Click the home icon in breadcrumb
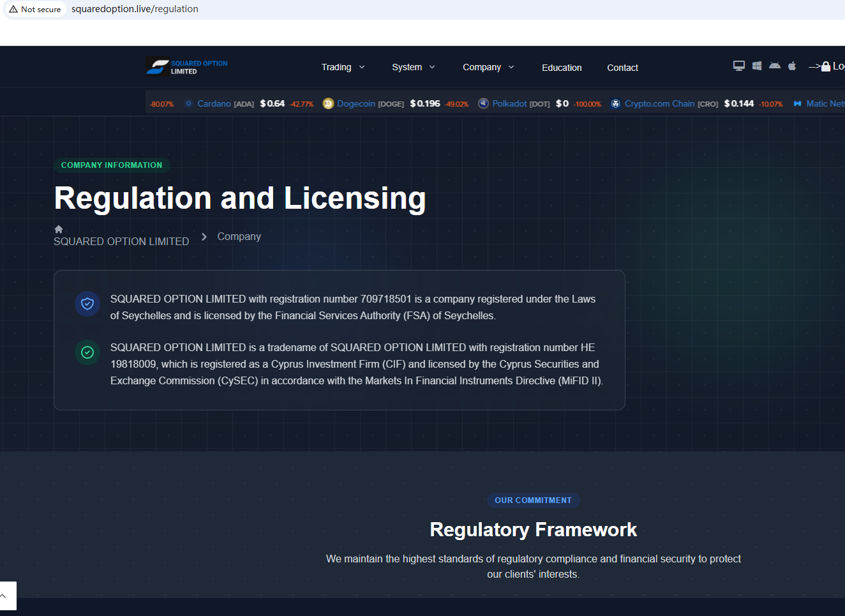The height and width of the screenshot is (616, 845). coord(59,229)
